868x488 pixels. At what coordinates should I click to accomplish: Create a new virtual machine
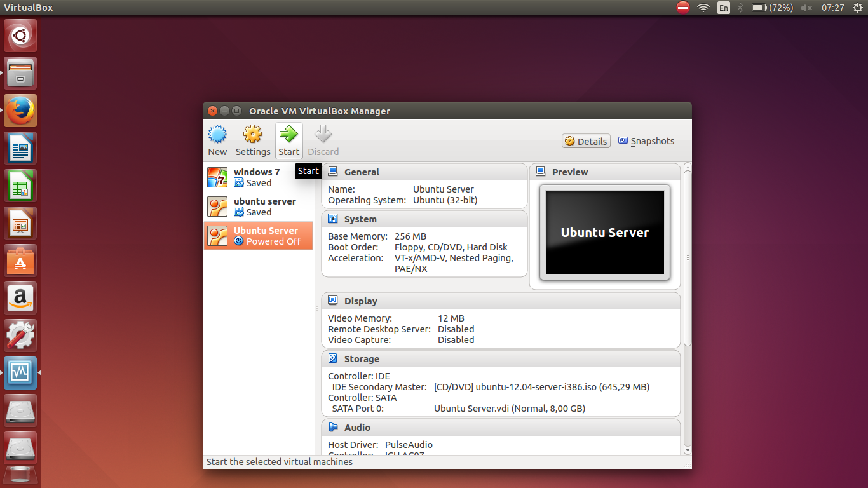pos(217,140)
